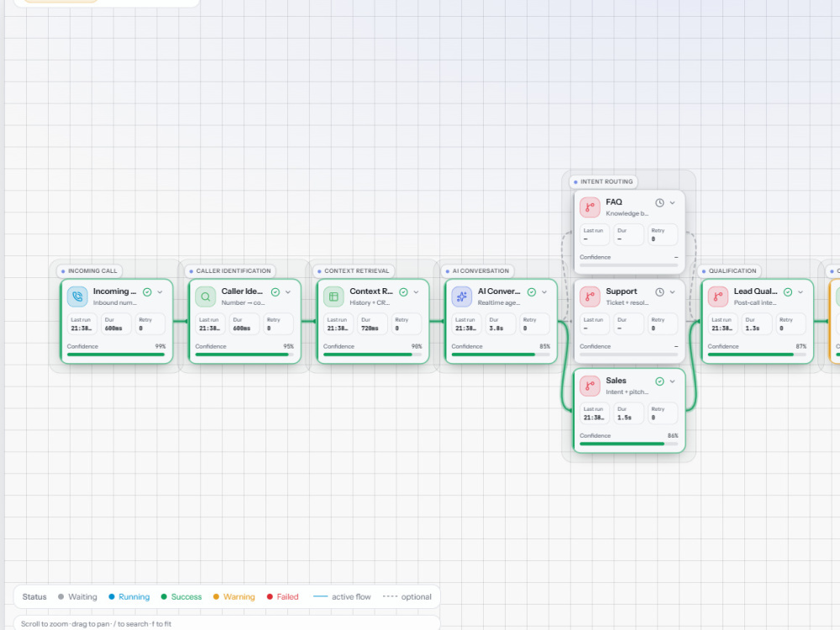Click the FAQ node title
Image resolution: width=840 pixels, height=630 pixels.
tap(614, 202)
